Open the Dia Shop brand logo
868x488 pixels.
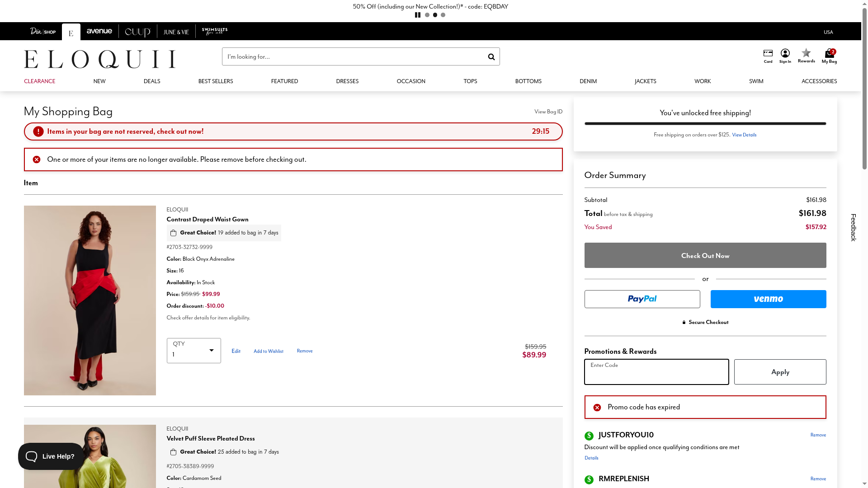[43, 32]
